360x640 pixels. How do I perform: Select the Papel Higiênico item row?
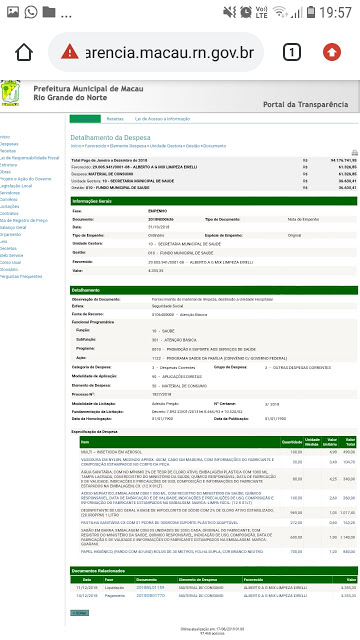(x=218, y=551)
